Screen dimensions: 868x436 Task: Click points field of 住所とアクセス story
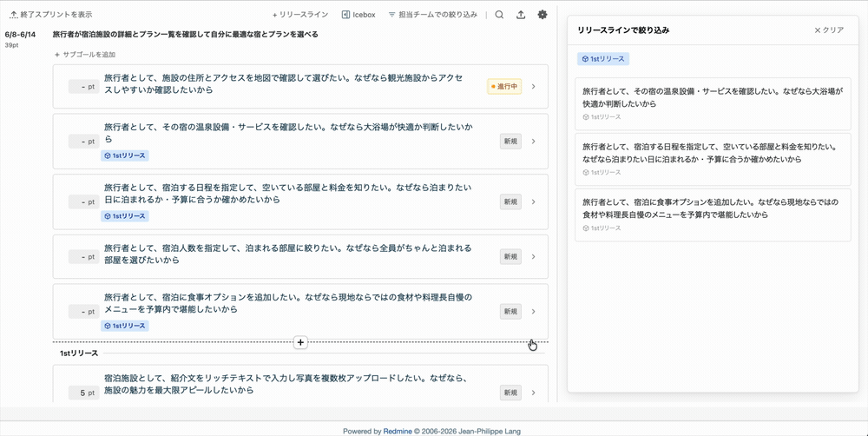coord(83,87)
